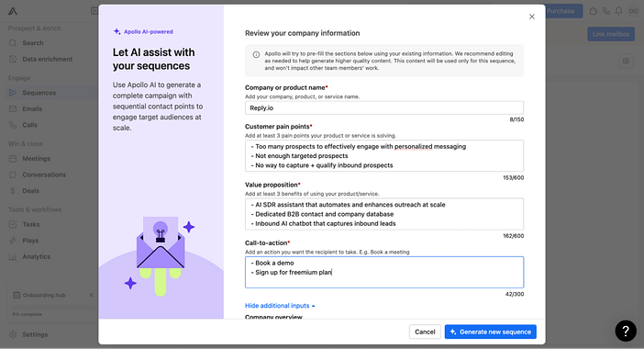Screen dimensions: 644x349
Task: Click the Onboarding hub progress bar
Action: tap(52, 308)
